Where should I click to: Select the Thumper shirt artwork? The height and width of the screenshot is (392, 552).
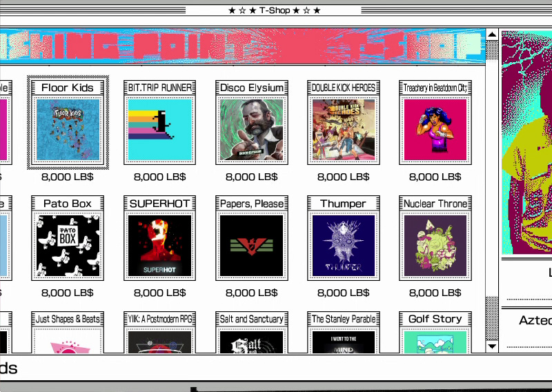coord(344,246)
